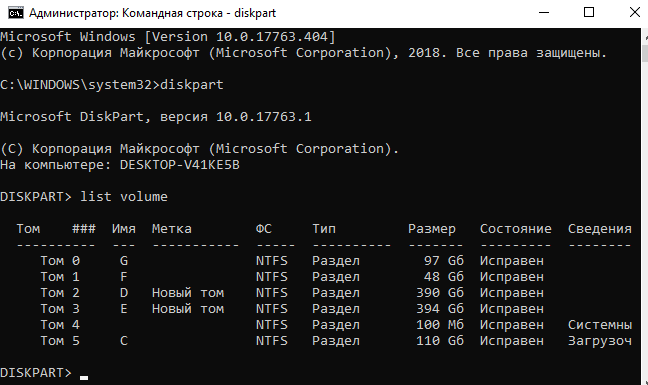This screenshot has width=648, height=385.
Task: Click 'Том 3' in the volume list
Action: [x=60, y=309]
